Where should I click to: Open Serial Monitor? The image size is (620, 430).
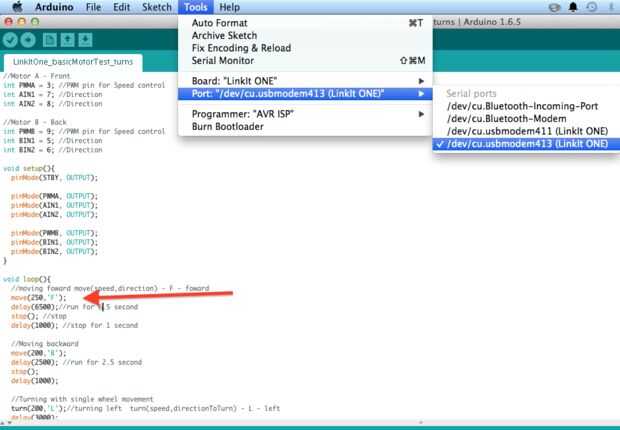pyautogui.click(x=305, y=61)
